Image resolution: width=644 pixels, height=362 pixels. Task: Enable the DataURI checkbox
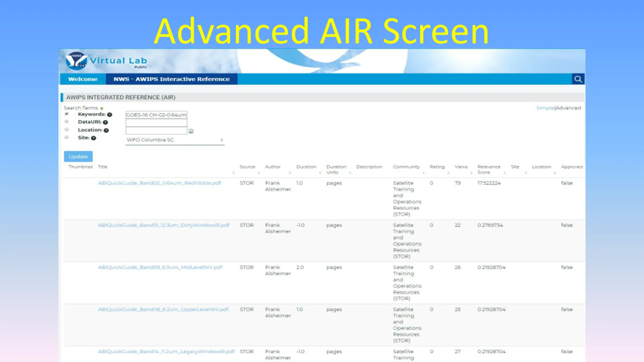pos(67,122)
